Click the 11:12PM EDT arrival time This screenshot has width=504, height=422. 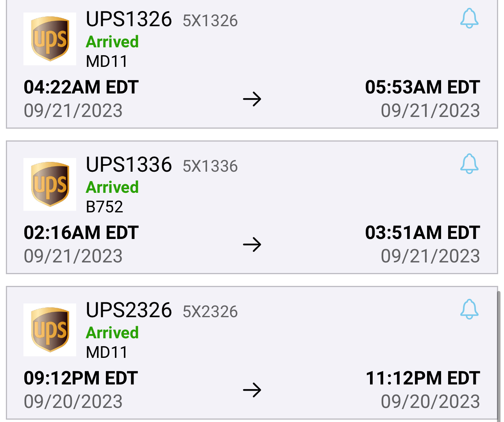423,378
